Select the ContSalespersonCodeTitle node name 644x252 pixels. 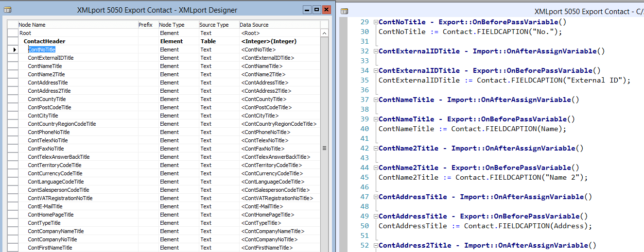(58, 190)
